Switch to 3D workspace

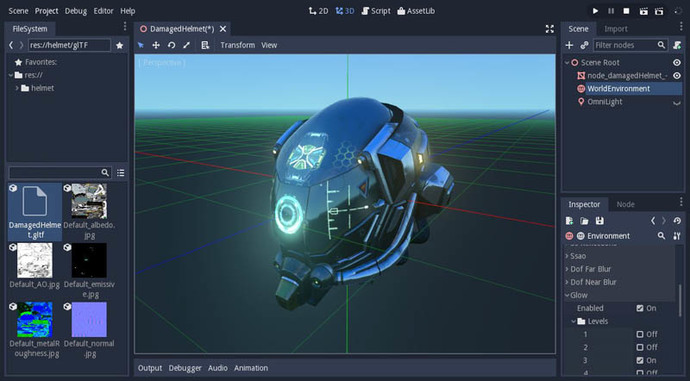[x=345, y=11]
